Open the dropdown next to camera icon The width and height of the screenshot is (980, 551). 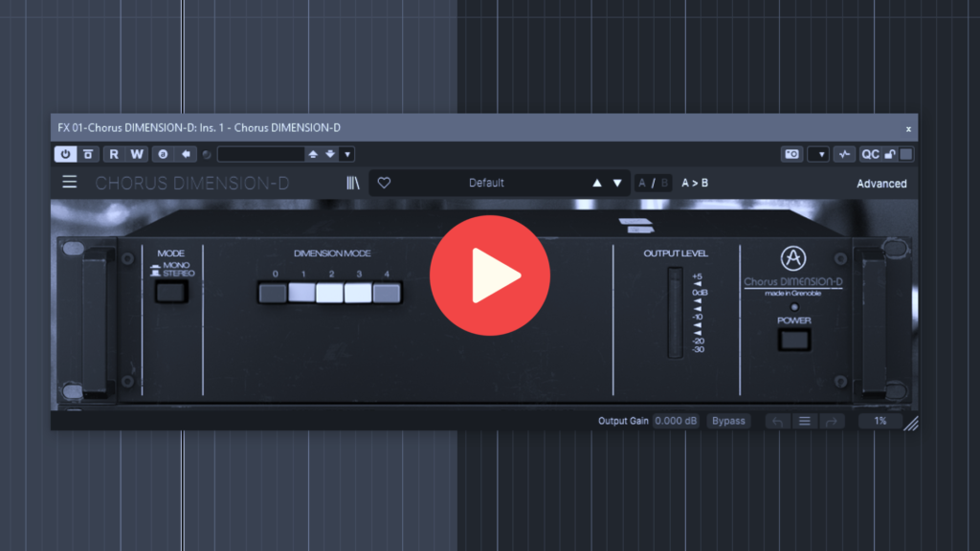click(818, 154)
